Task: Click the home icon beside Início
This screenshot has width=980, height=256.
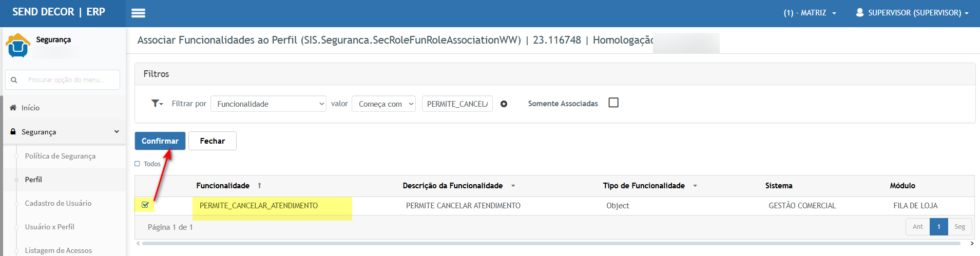Action: (13, 108)
